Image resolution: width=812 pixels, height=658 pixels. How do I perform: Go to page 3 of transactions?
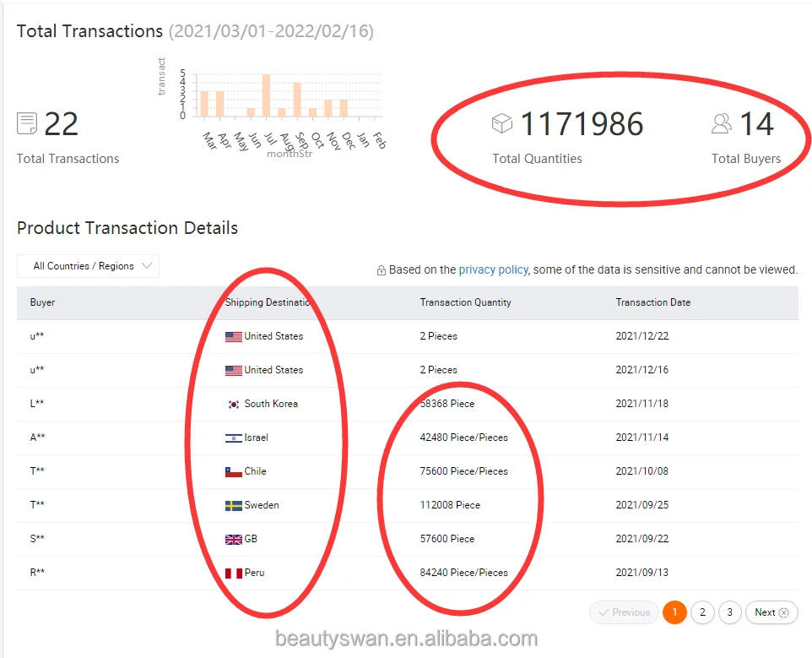tap(730, 612)
